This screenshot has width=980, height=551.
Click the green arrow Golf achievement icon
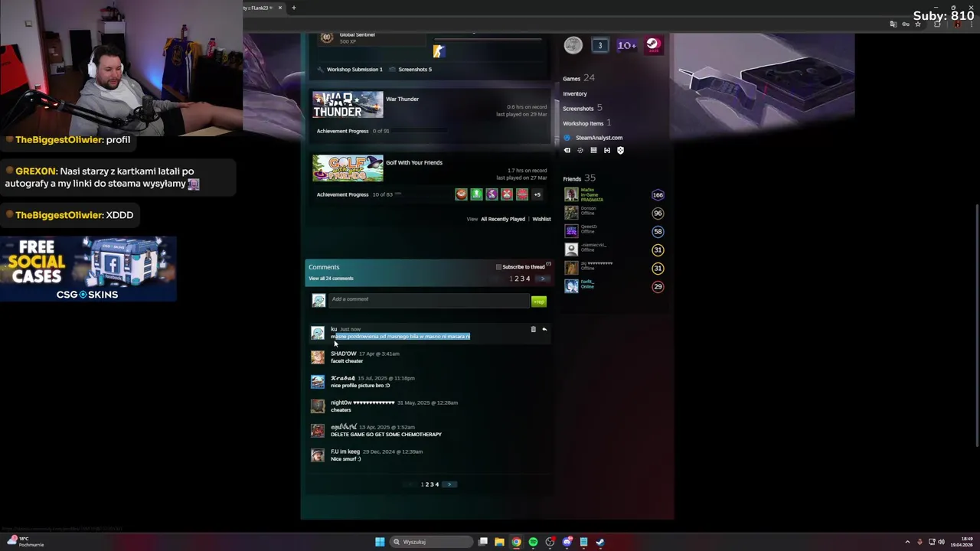tap(476, 194)
